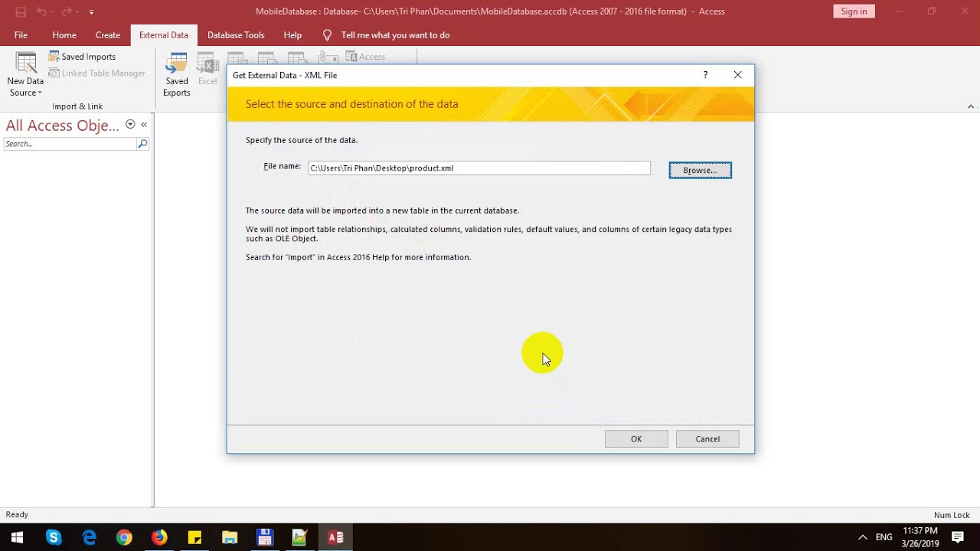
Task: Click the Sign in button
Action: 854,11
